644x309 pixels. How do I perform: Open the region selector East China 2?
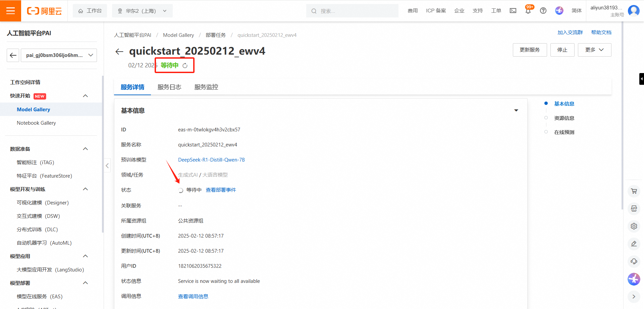[x=142, y=11]
